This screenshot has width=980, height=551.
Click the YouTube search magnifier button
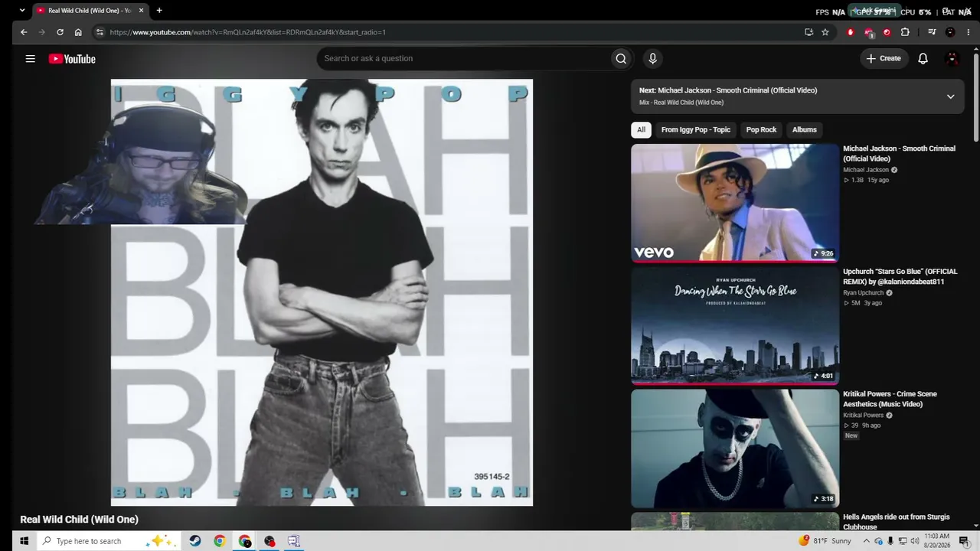(621, 58)
